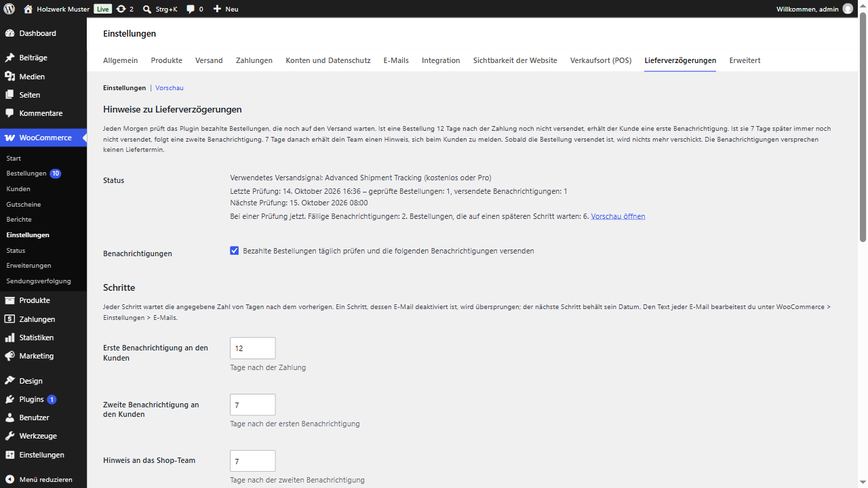This screenshot has width=868, height=488.
Task: Open the Zahlungen settings tab
Action: [254, 60]
